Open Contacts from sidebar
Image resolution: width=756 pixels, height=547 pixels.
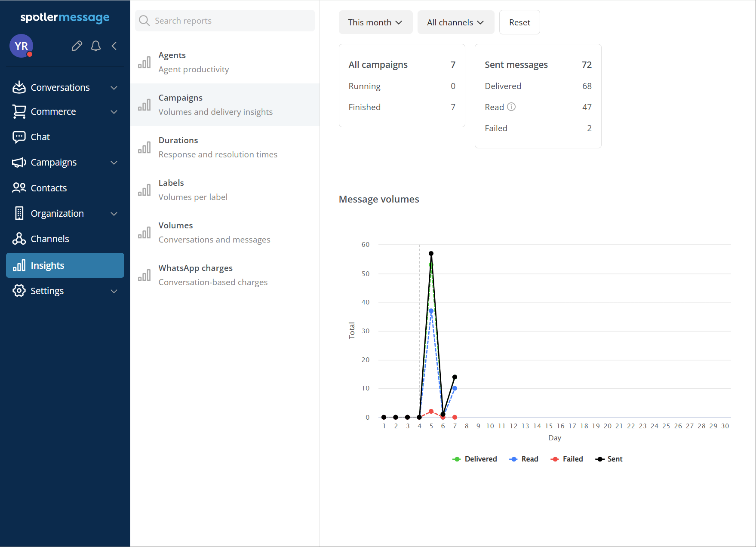tap(49, 188)
